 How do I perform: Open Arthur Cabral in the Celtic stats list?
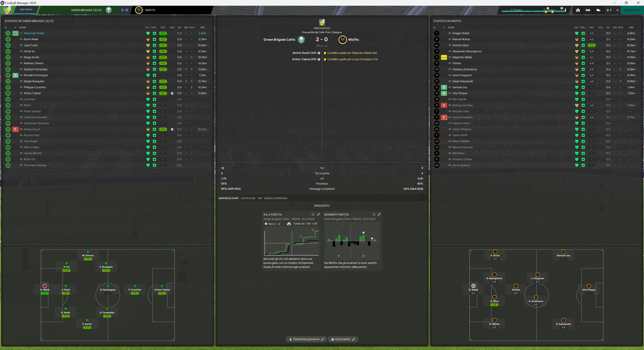pos(32,93)
